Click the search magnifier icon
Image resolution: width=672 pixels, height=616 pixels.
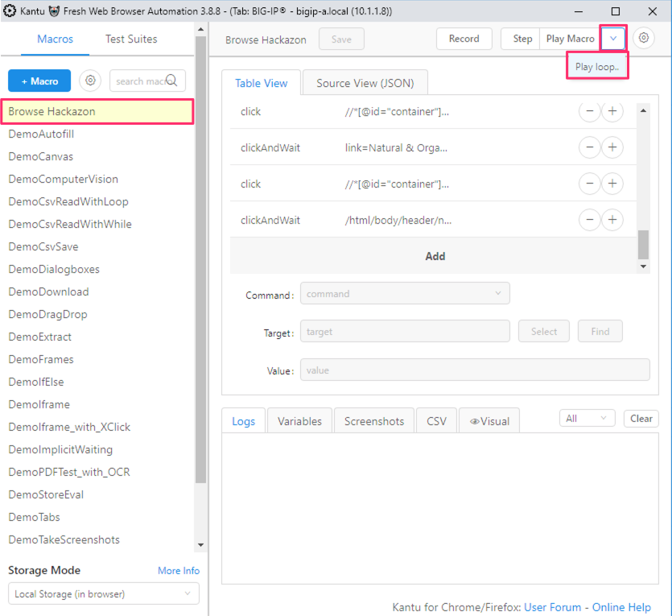(171, 81)
